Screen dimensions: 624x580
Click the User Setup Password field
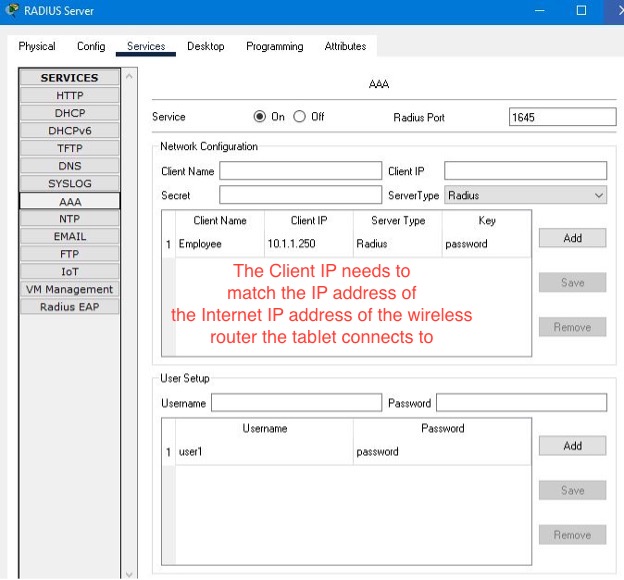[521, 403]
